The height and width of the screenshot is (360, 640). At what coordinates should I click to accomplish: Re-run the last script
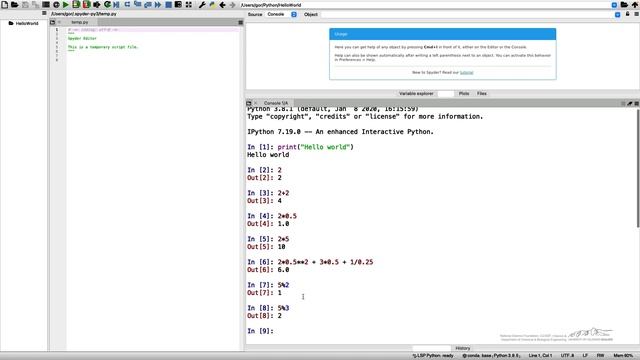point(107,5)
